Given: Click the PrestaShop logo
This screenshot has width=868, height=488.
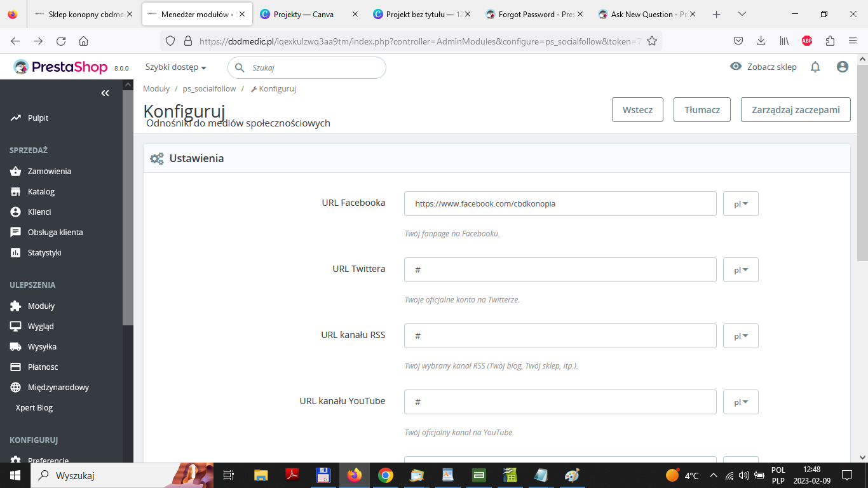Looking at the screenshot, I should pos(60,67).
